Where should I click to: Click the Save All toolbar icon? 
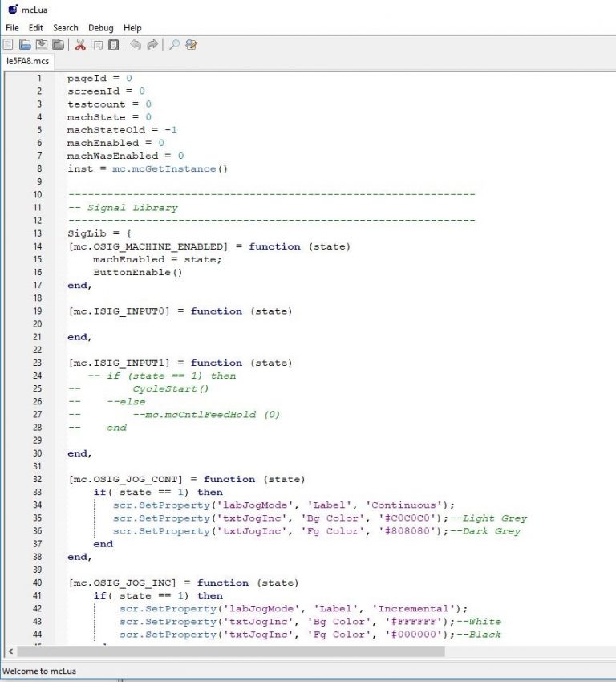coord(57,45)
